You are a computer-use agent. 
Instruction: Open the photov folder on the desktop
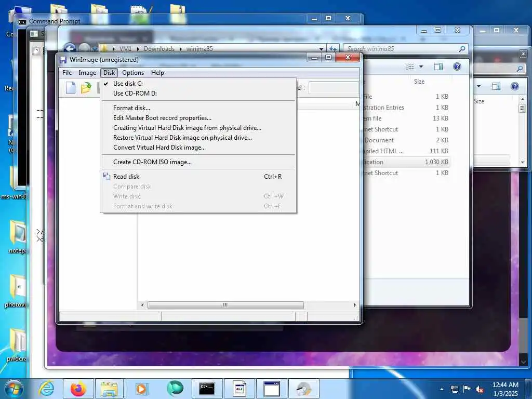[x=17, y=291]
